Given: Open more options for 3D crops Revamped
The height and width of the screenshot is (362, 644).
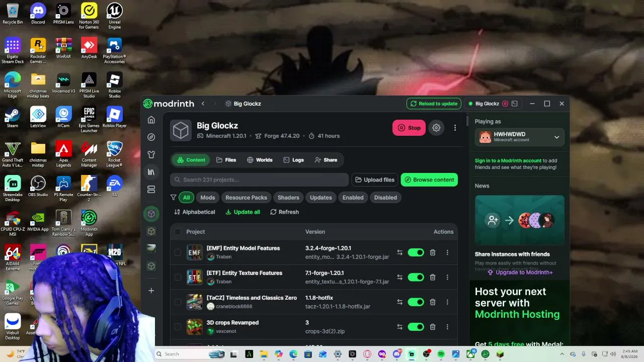Looking at the screenshot, I should 447,327.
